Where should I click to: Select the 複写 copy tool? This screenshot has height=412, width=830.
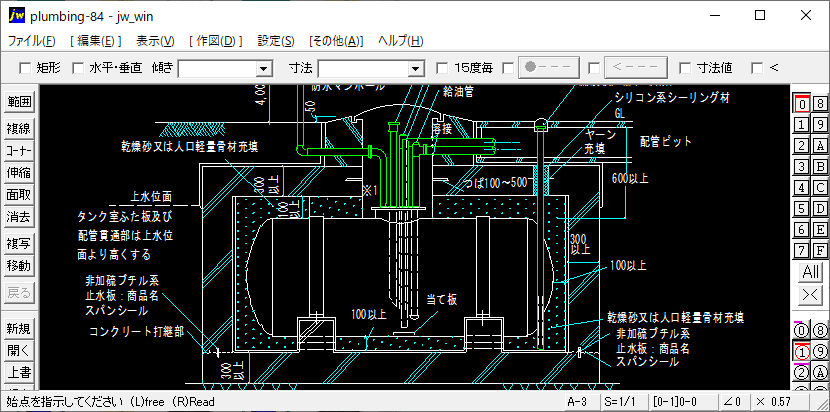click(x=19, y=244)
